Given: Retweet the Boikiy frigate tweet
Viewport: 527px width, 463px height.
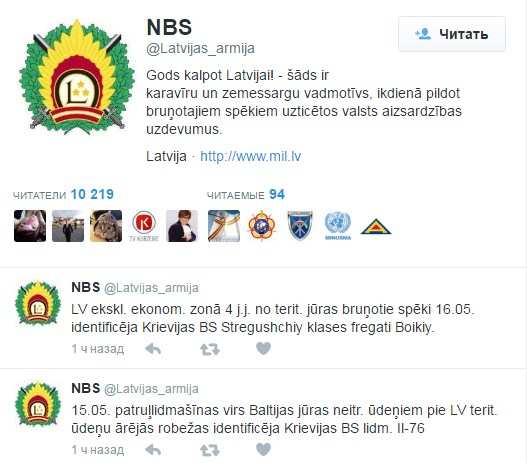Looking at the screenshot, I should tap(210, 349).
